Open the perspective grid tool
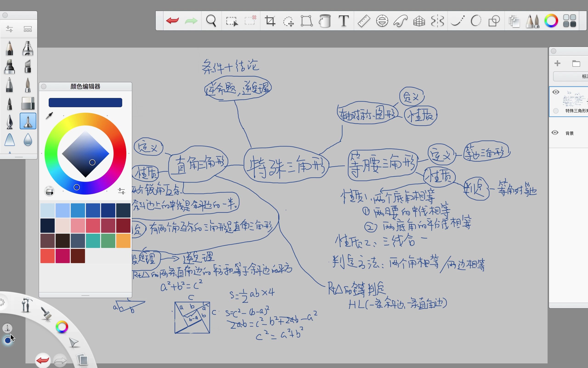 (x=419, y=21)
